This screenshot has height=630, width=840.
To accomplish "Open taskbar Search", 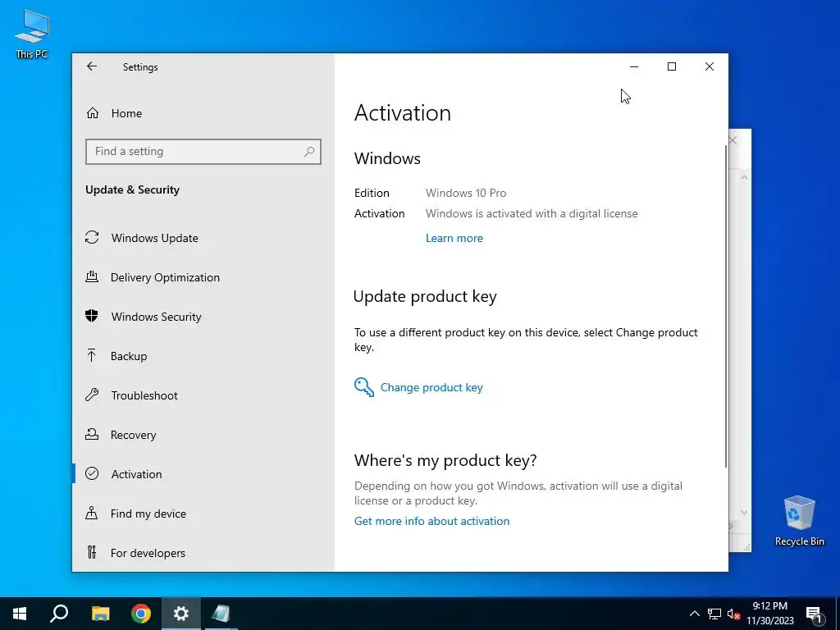I will click(x=59, y=614).
